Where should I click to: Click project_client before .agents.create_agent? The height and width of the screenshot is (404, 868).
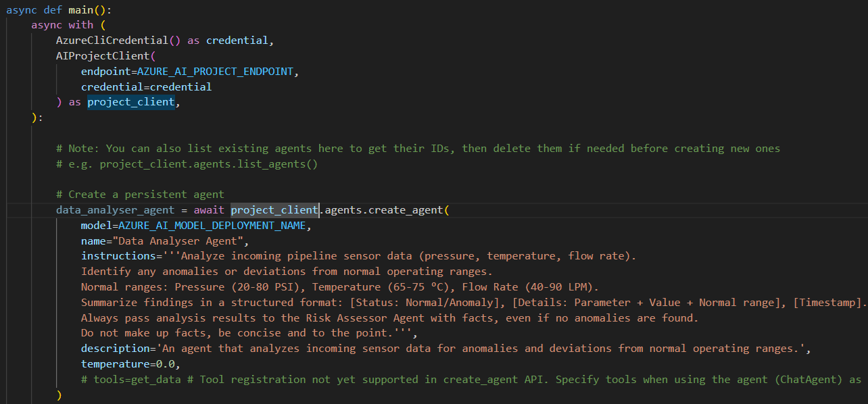click(x=274, y=210)
